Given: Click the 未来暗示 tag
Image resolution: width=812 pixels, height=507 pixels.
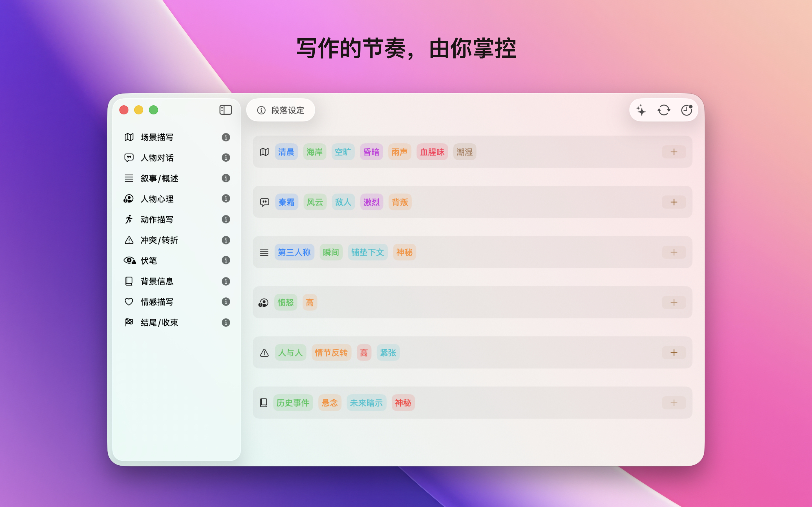Looking at the screenshot, I should click(366, 403).
